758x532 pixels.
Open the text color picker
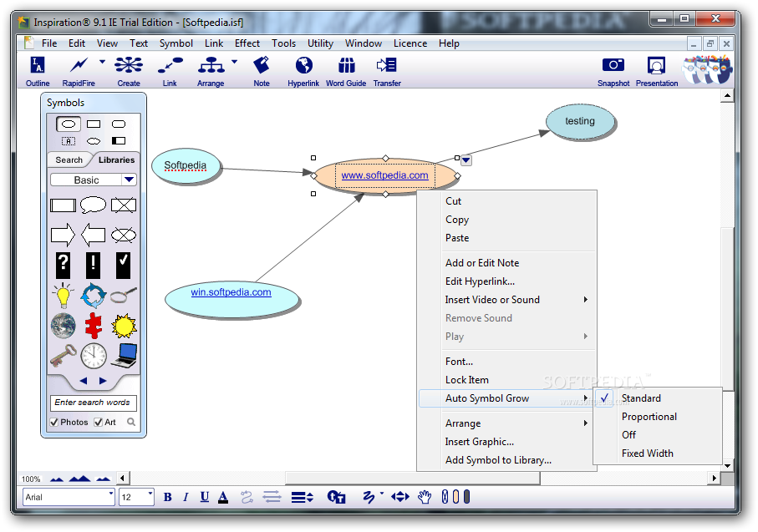pyautogui.click(x=223, y=497)
